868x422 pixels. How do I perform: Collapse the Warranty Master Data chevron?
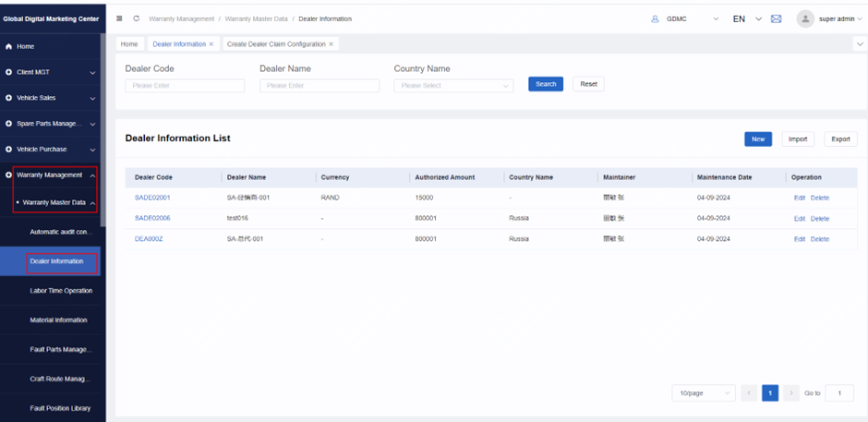pyautogui.click(x=92, y=203)
